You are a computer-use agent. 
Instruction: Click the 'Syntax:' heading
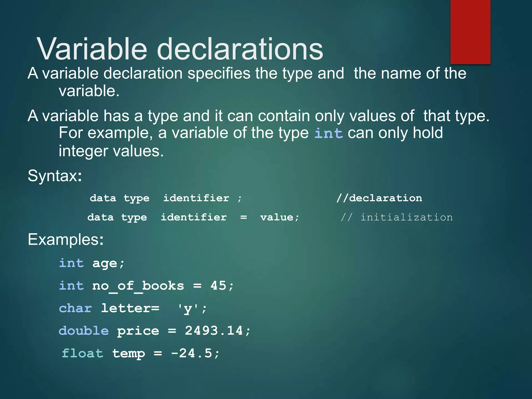55,176
